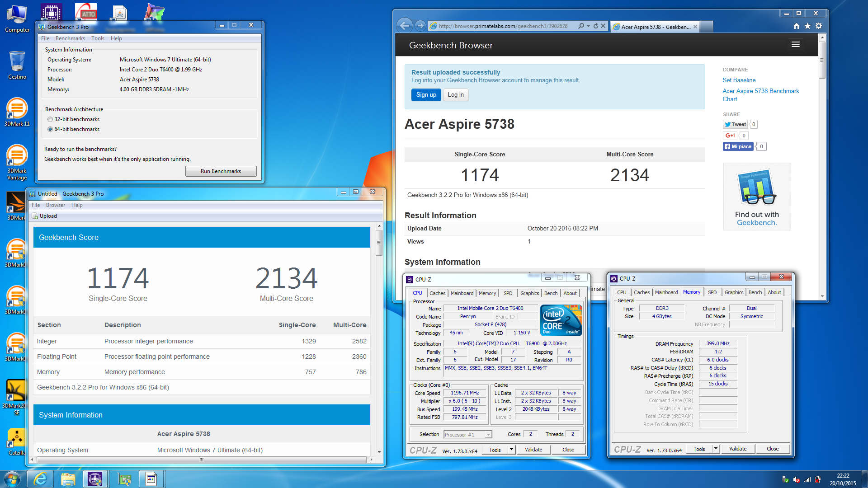
Task: Open the Computer desktop icon
Action: click(17, 19)
